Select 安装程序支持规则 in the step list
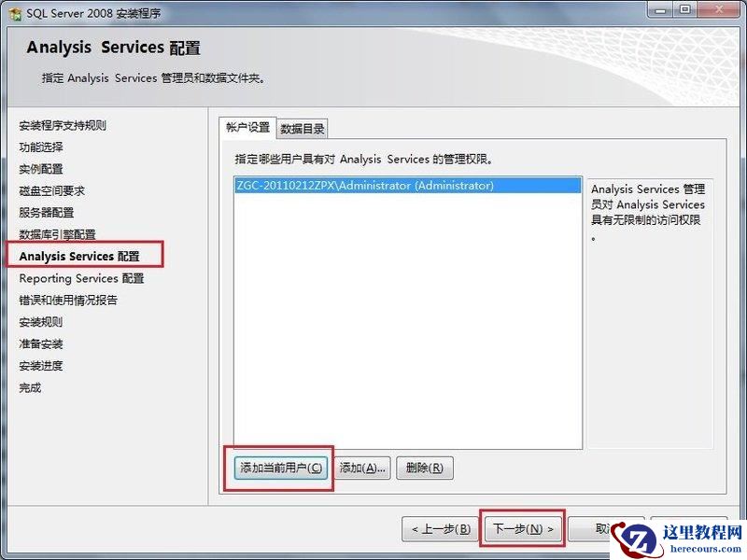 coord(63,126)
